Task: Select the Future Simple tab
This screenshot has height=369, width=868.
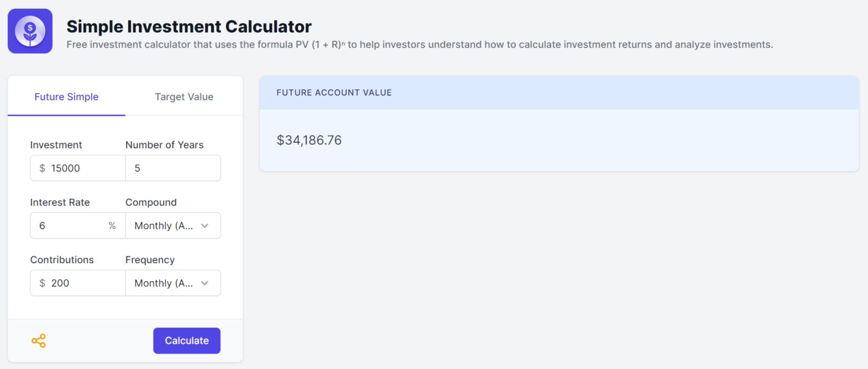Action: (x=66, y=97)
